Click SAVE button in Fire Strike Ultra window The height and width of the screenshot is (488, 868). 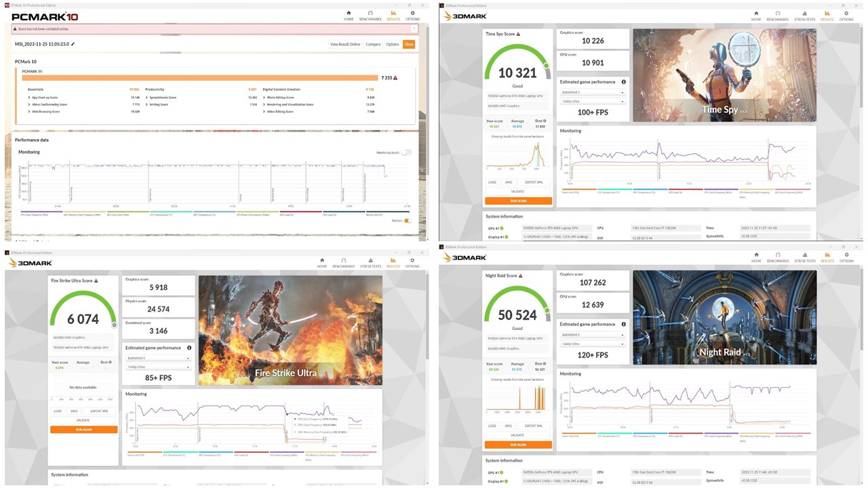(x=74, y=411)
